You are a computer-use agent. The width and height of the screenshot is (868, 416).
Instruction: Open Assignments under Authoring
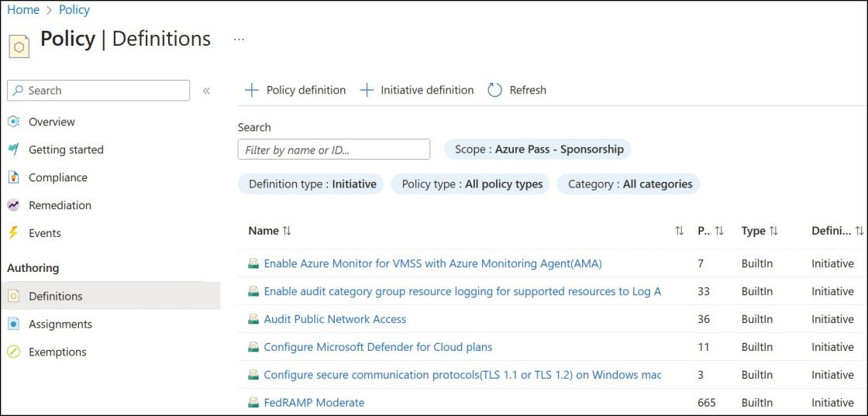[x=60, y=324]
